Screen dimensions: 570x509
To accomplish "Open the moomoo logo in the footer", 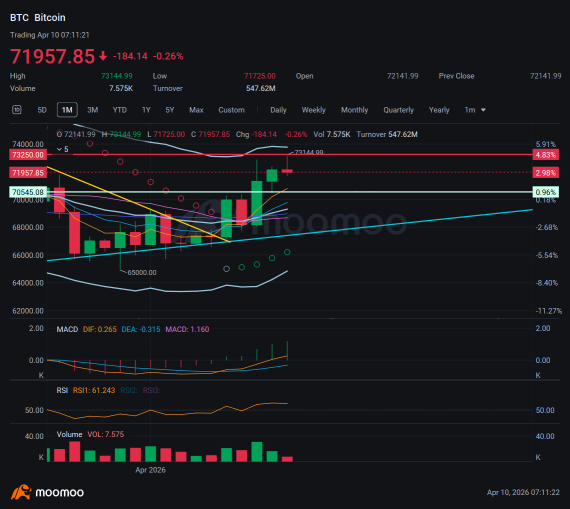I will (x=47, y=492).
